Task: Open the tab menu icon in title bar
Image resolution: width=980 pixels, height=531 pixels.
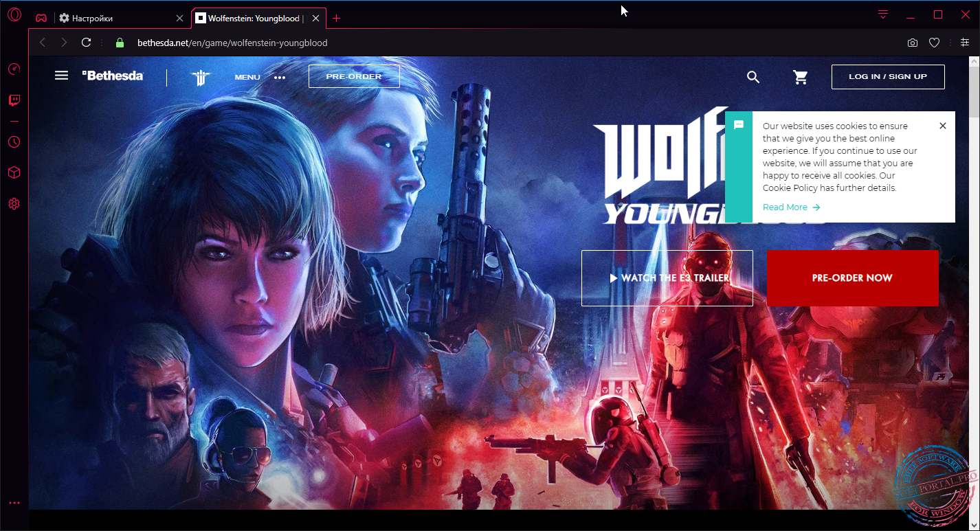Action: pyautogui.click(x=883, y=14)
